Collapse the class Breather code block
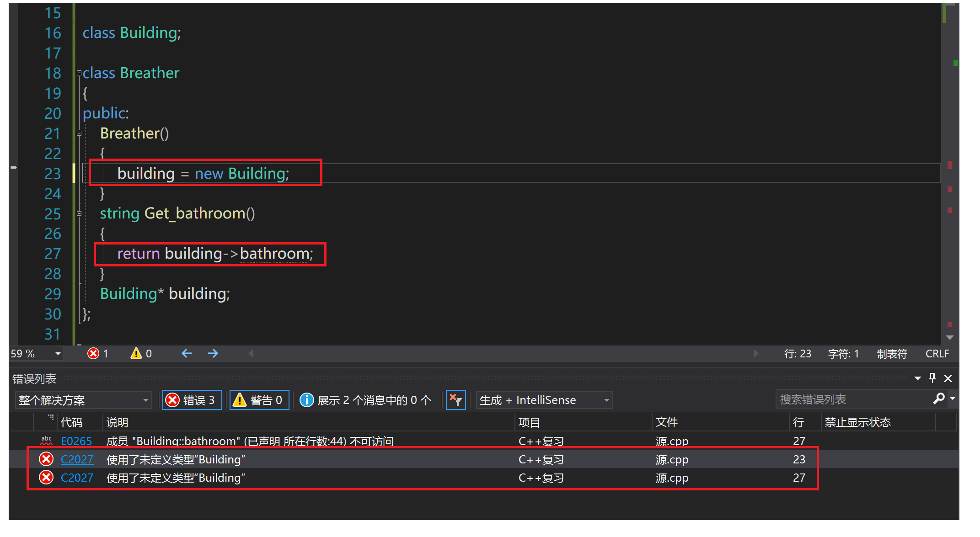Screen dimensions: 980x537 click(79, 73)
